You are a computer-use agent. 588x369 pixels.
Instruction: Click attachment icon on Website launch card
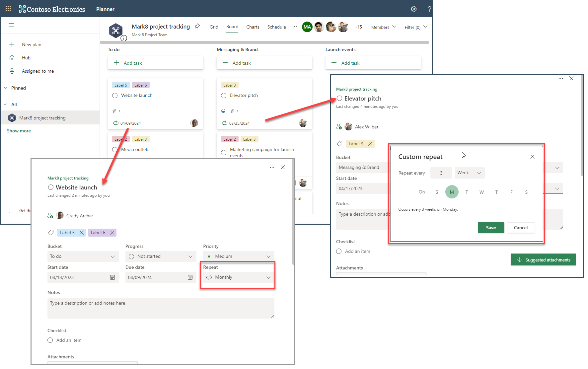pos(114,111)
